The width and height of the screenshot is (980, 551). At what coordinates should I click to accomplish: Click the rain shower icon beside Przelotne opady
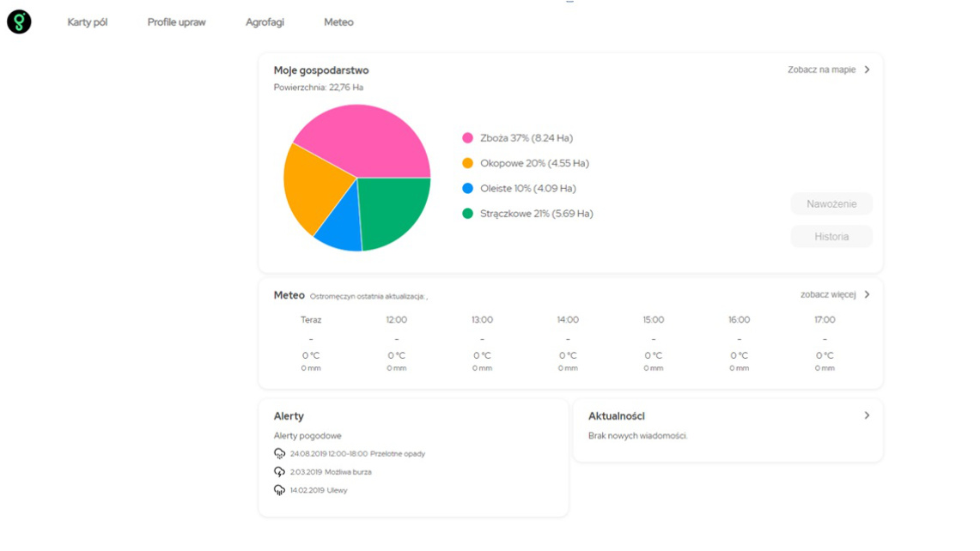(279, 453)
